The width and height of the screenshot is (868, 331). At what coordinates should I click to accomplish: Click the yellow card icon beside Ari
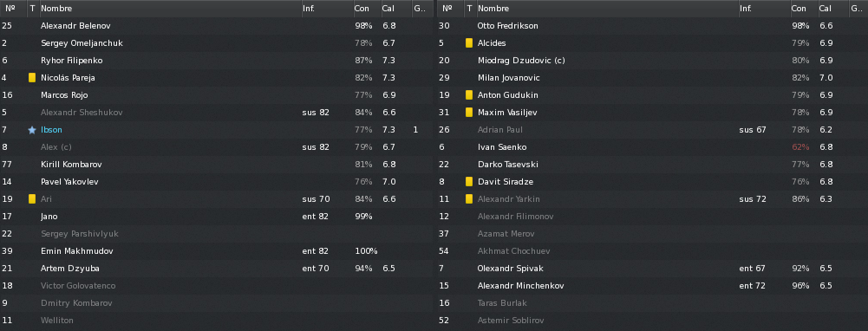[x=32, y=198]
